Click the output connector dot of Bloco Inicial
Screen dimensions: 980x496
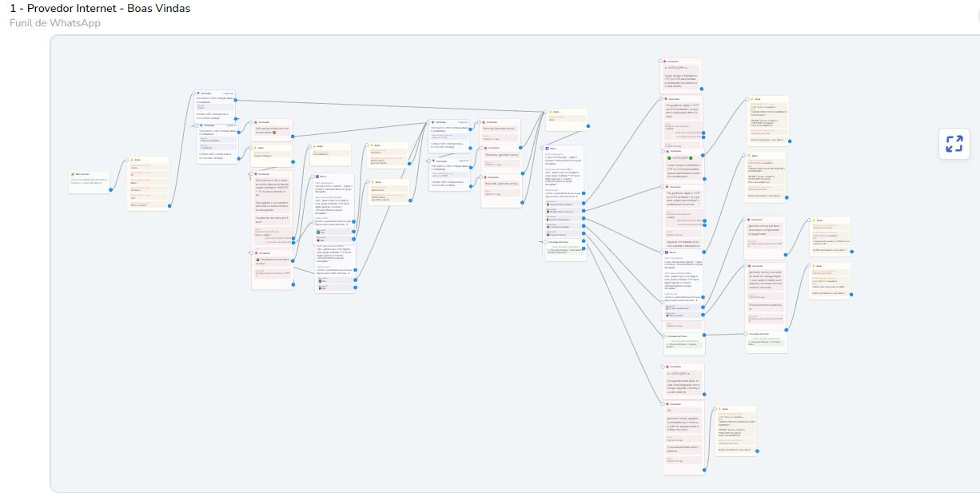pyautogui.click(x=110, y=189)
